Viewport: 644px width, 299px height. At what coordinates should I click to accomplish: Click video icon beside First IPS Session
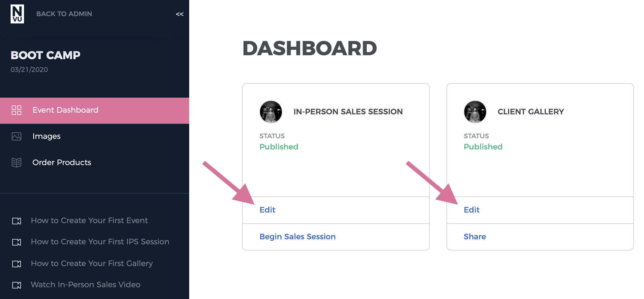click(16, 242)
